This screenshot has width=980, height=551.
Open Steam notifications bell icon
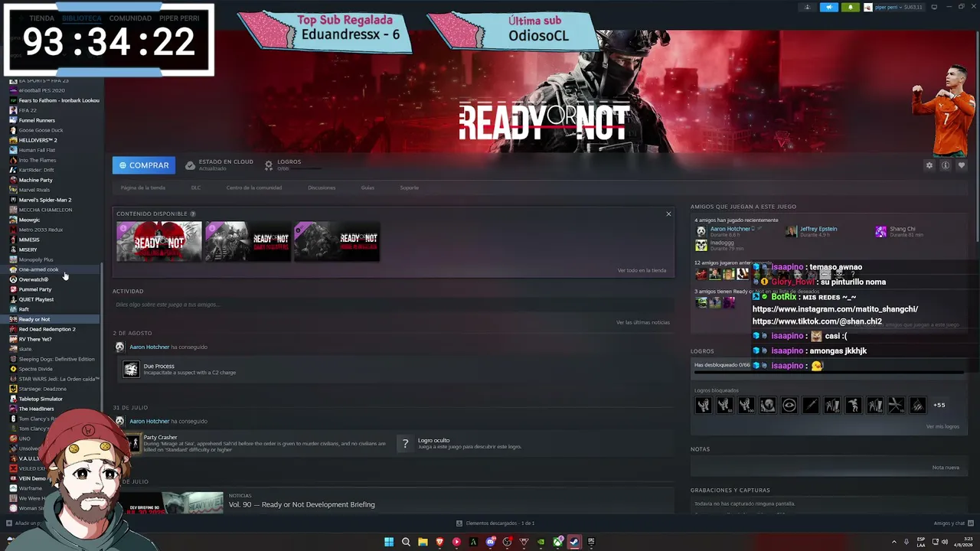coord(850,7)
